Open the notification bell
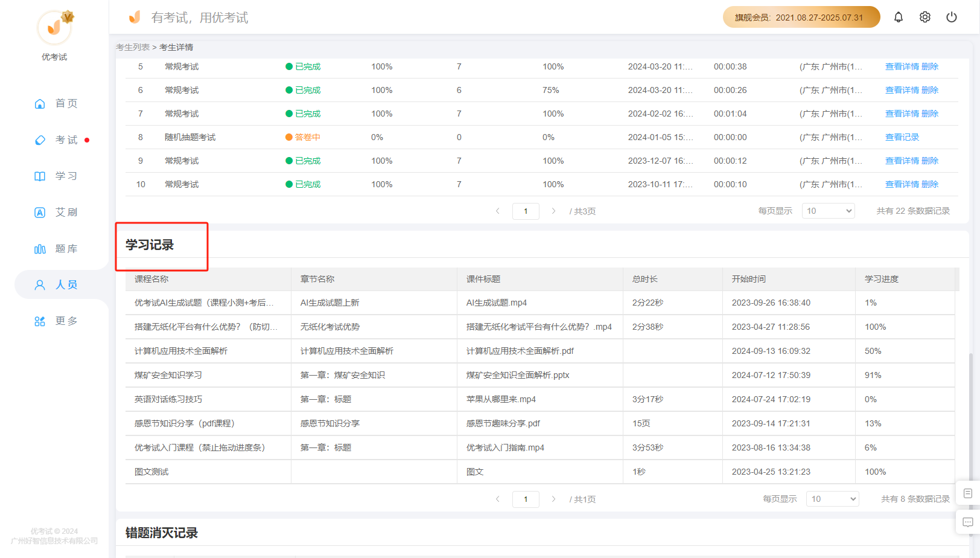This screenshot has width=980, height=558. point(899,18)
